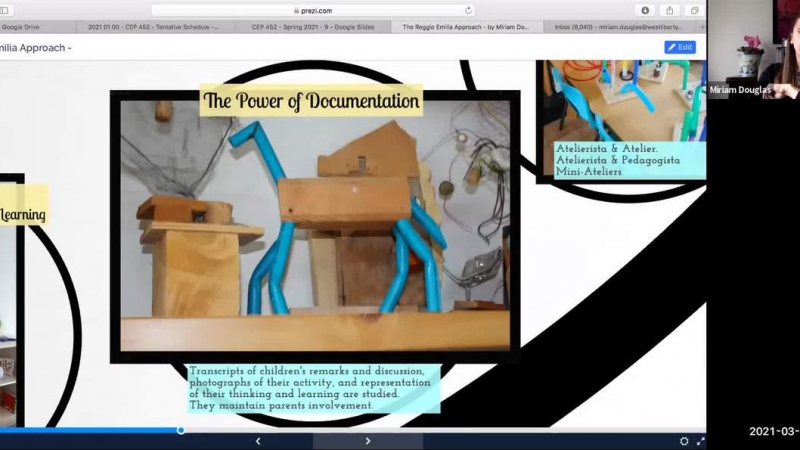Click the Power of Documentation photo
The width and height of the screenshot is (800, 450).
tap(315, 230)
